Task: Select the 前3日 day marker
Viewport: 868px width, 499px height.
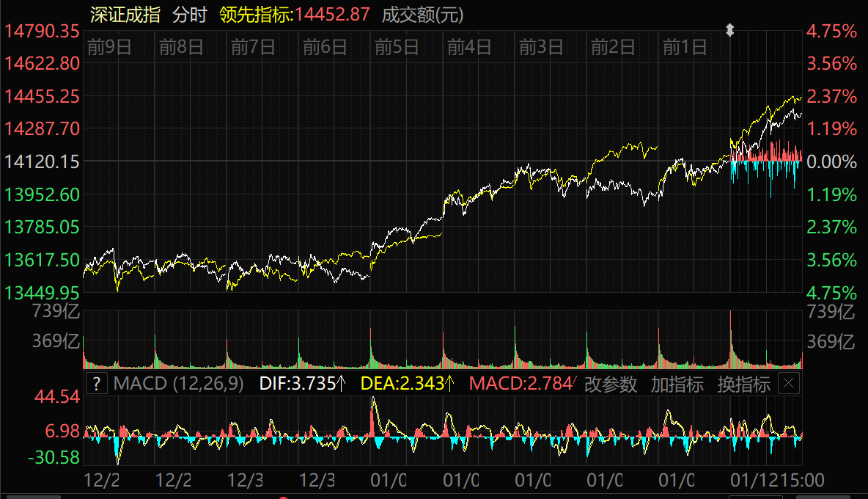Action: click(x=541, y=48)
